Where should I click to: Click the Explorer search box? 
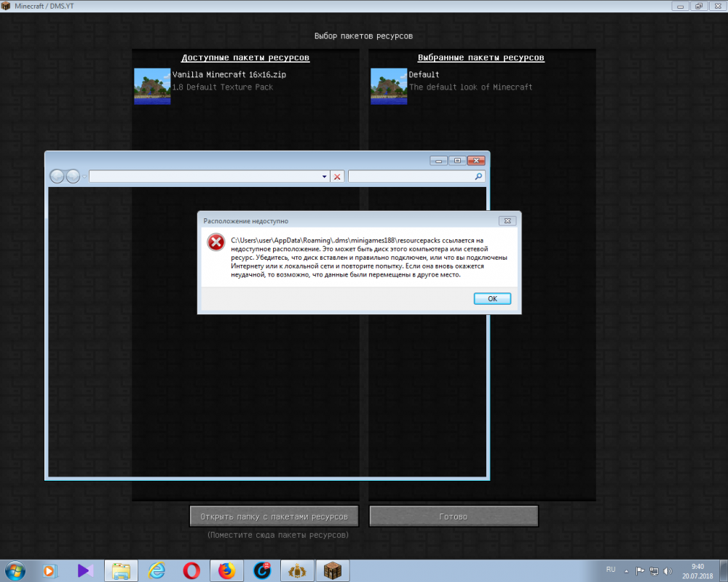(411, 176)
